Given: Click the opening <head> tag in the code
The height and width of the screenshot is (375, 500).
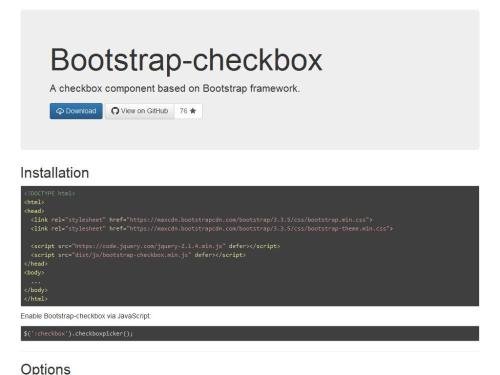Looking at the screenshot, I should [x=34, y=211].
